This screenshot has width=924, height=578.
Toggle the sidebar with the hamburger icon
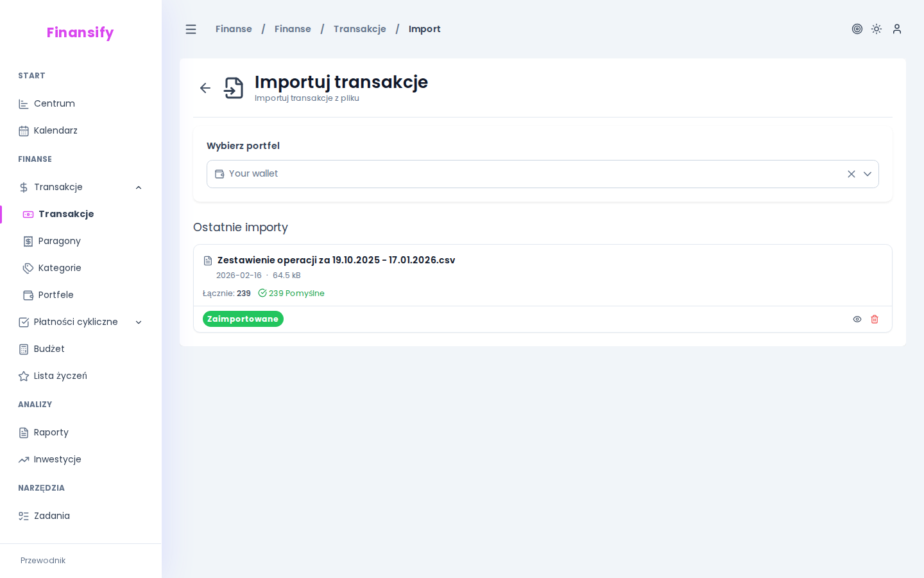pyautogui.click(x=191, y=29)
